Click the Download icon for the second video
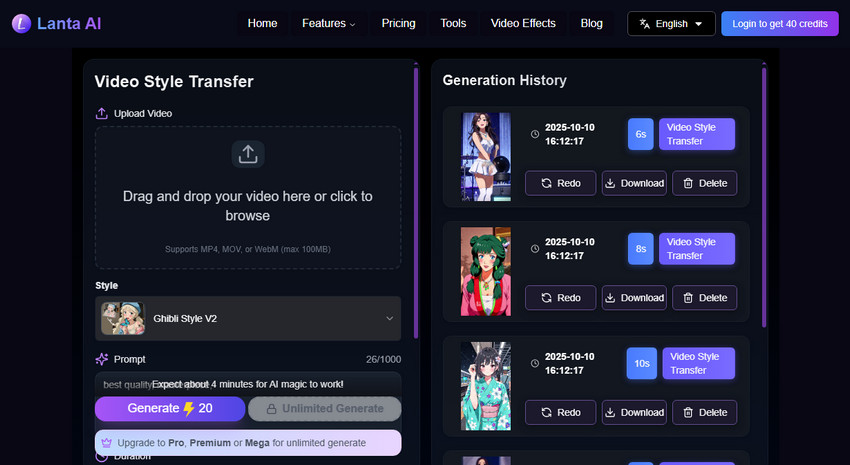This screenshot has width=850, height=465. [612, 298]
